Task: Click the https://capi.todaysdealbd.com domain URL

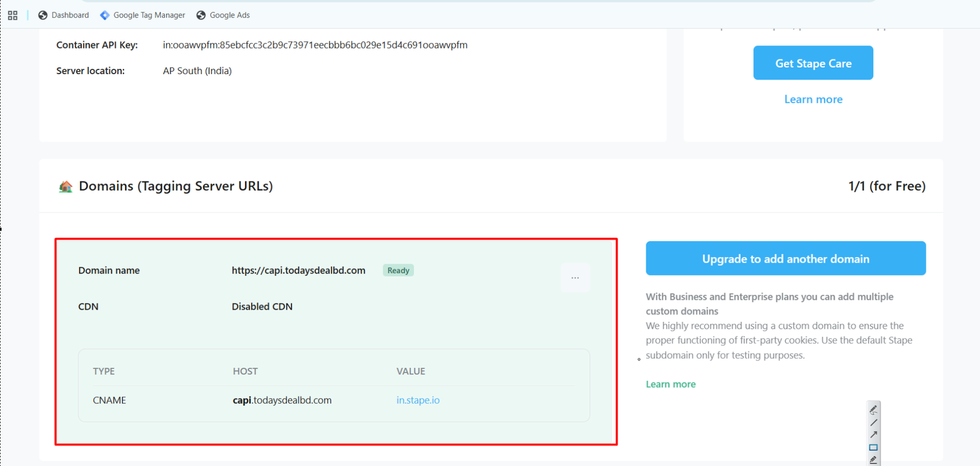Action: (298, 270)
